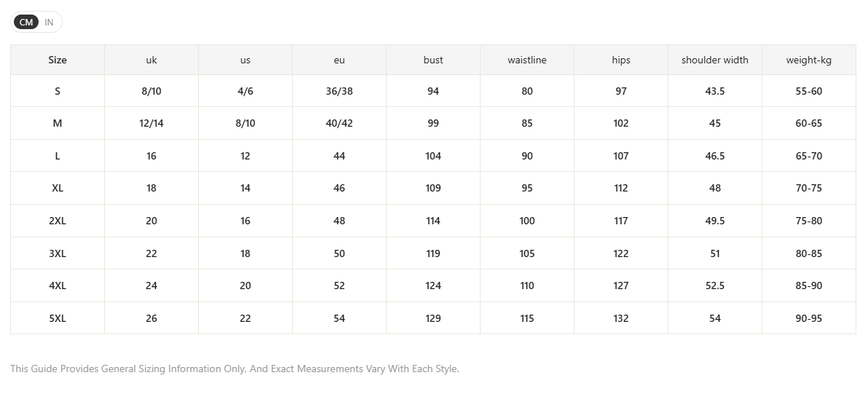868x394 pixels.
Task: Click the shoulder width value 49.5
Action: tap(714, 221)
